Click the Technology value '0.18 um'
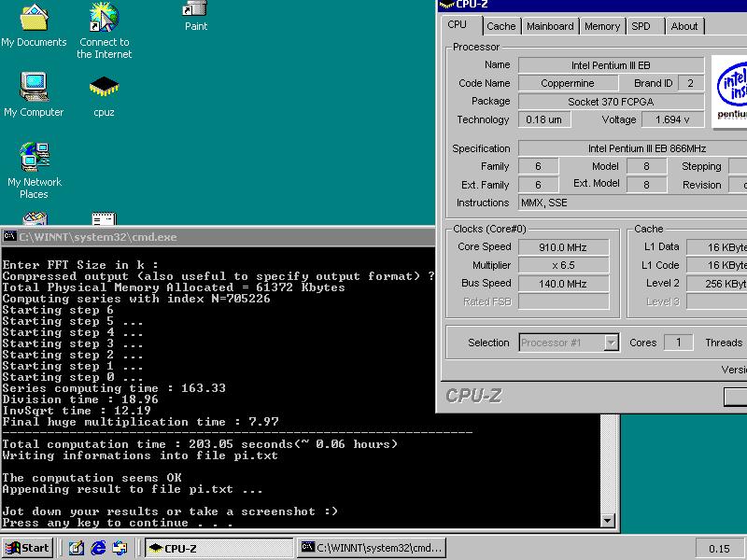The width and height of the screenshot is (747, 560). 544,119
